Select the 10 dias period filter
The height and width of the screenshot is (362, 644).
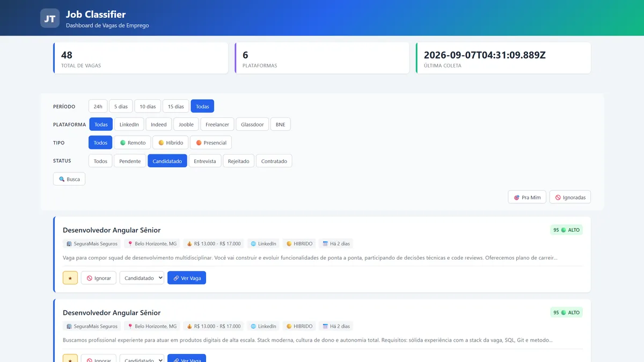(148, 106)
